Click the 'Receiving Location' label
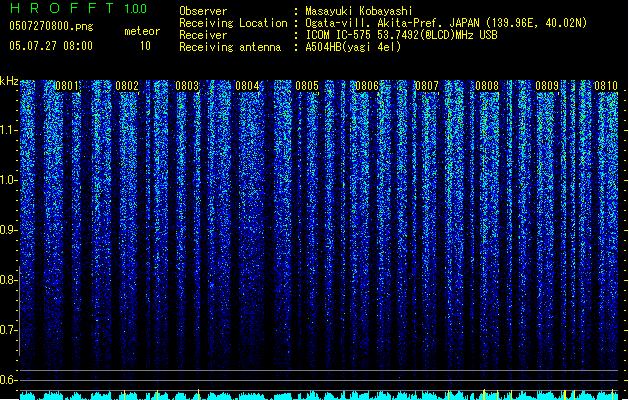629x400 pixels. [233, 23]
